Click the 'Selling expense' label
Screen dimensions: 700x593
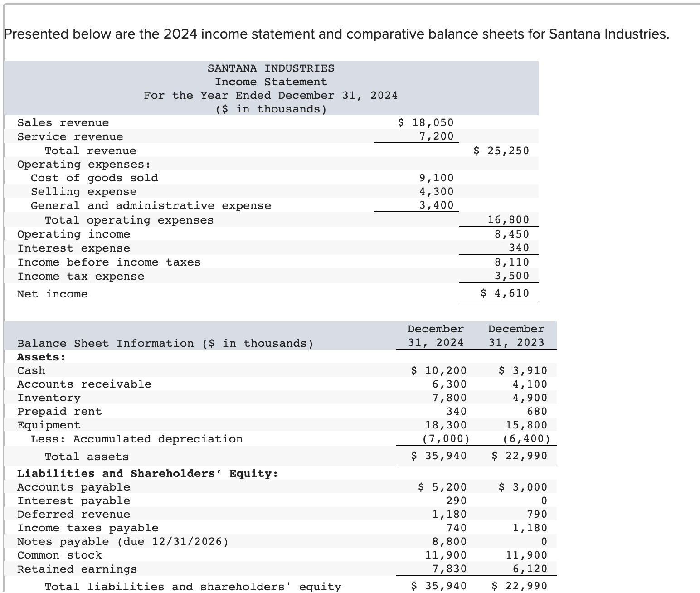click(84, 192)
